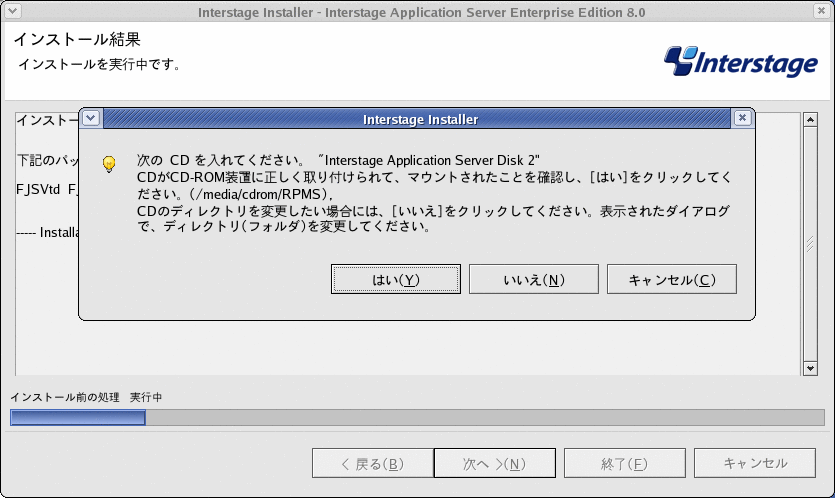This screenshot has height=498, width=835.
Task: Click the bottom キャンセル button
Action: click(x=755, y=463)
